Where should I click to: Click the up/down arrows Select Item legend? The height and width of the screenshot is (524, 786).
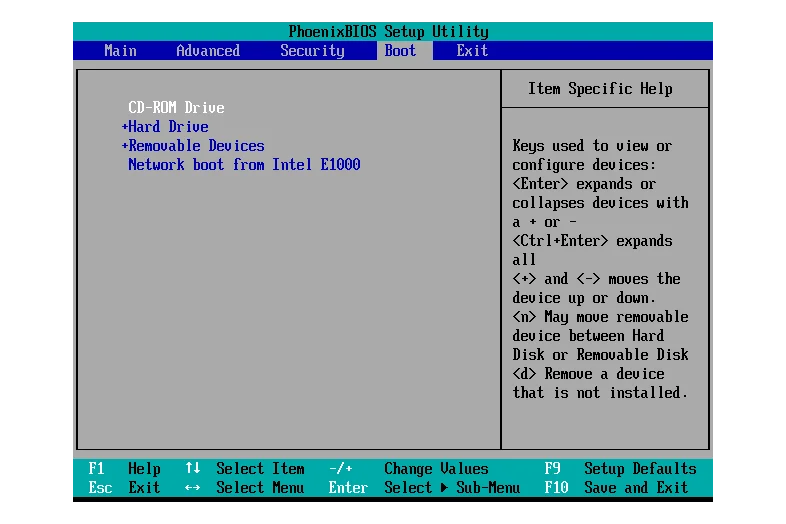click(x=245, y=468)
